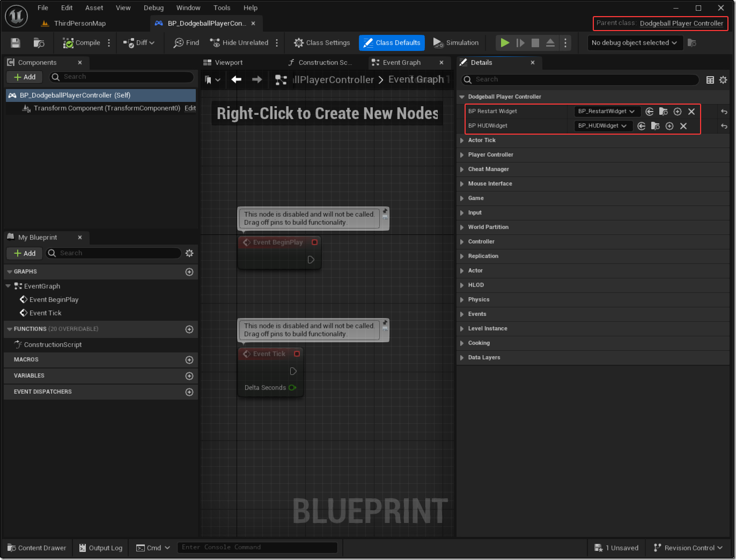Add a new event dispatcher plus icon
This screenshot has width=736, height=560.
(189, 392)
